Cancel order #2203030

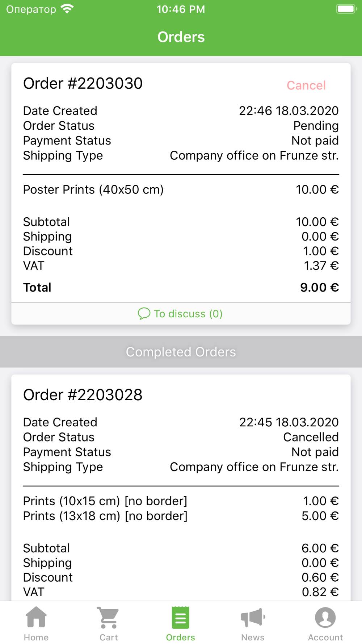pyautogui.click(x=306, y=85)
